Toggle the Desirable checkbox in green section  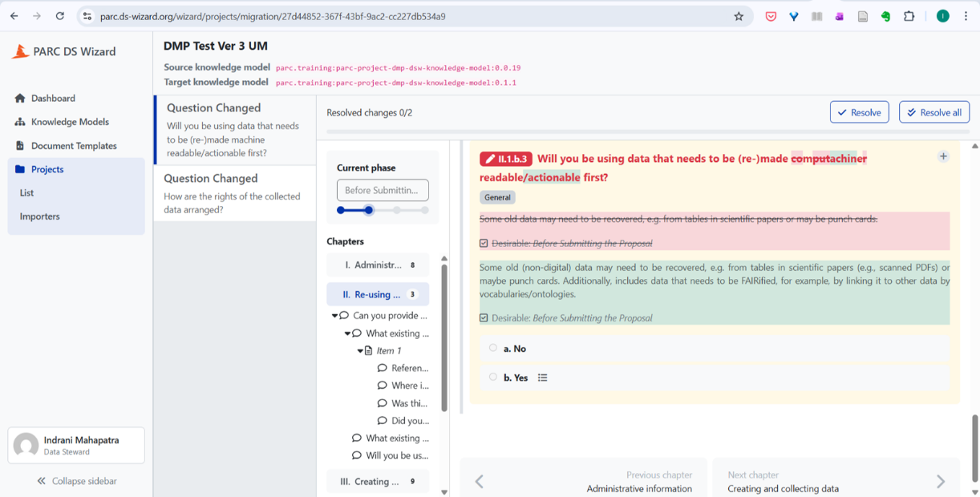pyautogui.click(x=484, y=318)
